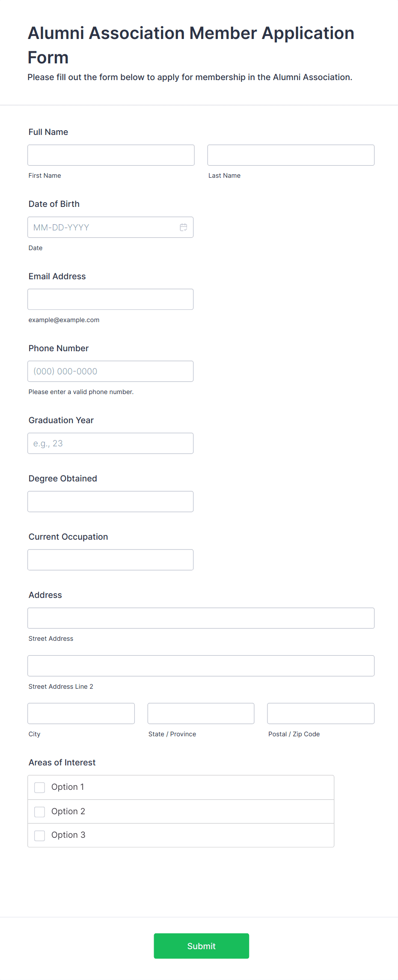
Task: Click the City input box
Action: (81, 713)
